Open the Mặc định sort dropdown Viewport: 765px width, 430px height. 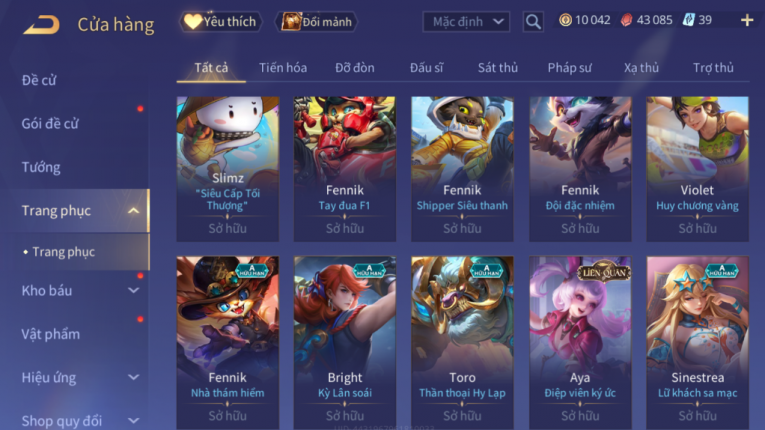coord(466,22)
